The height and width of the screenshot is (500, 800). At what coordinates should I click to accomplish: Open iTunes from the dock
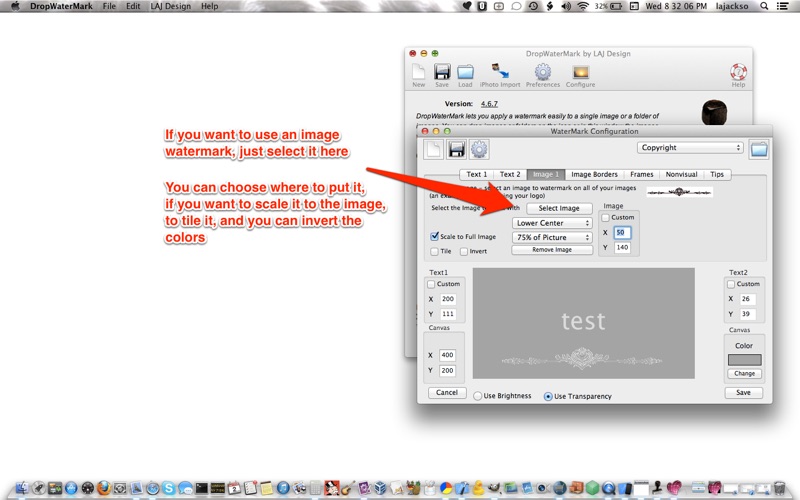(x=283, y=488)
